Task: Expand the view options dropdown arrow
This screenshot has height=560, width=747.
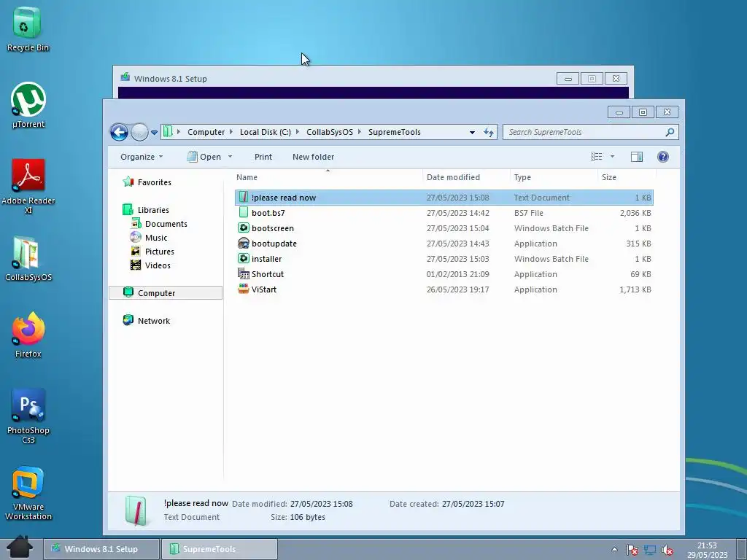Action: tap(612, 157)
